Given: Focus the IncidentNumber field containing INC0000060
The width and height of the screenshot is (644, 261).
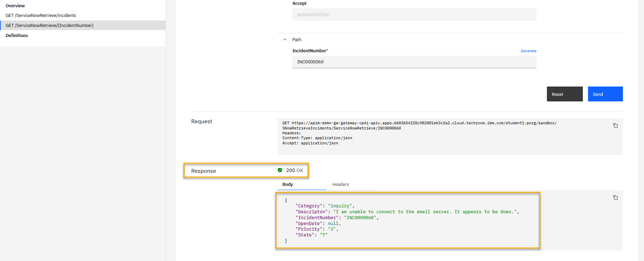Looking at the screenshot, I should point(414,62).
